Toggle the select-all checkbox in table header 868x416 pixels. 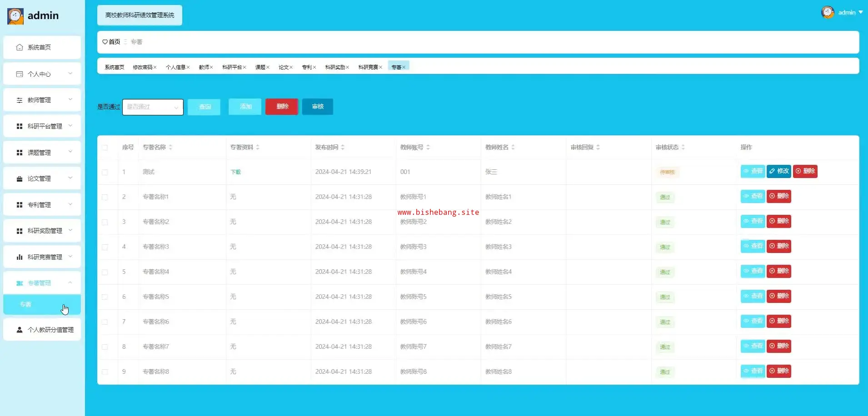[x=105, y=148]
